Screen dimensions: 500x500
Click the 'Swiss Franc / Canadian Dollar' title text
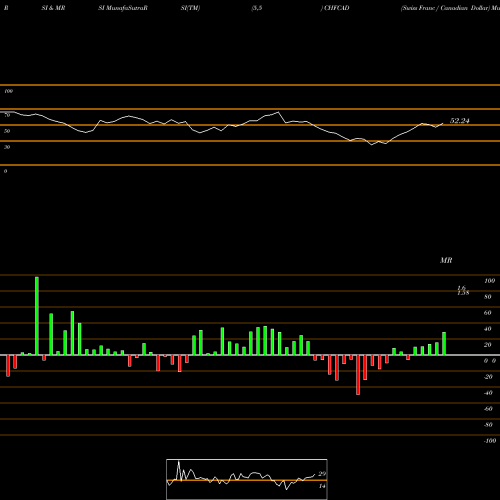(x=445, y=8)
